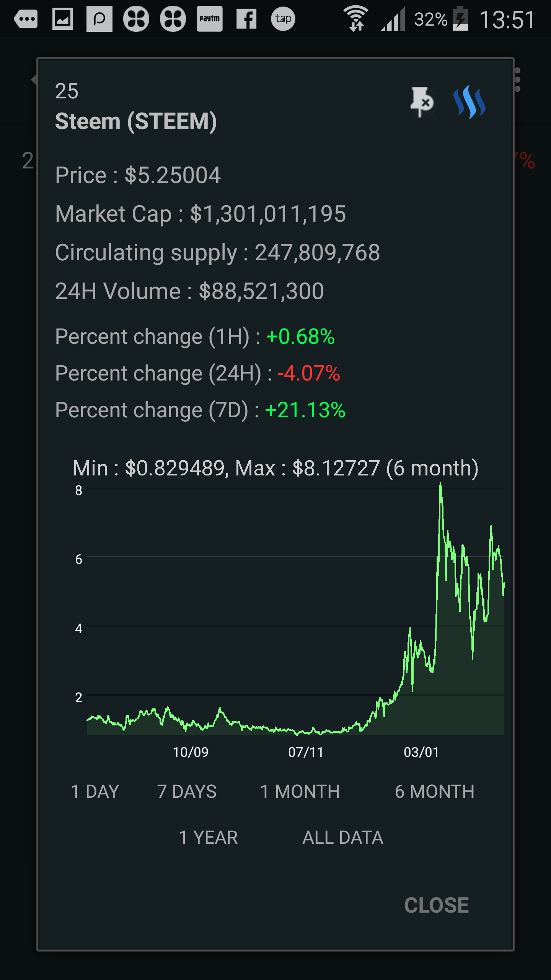This screenshot has width=551, height=980.
Task: Tap the 03/01 date label on chart
Action: 421,752
